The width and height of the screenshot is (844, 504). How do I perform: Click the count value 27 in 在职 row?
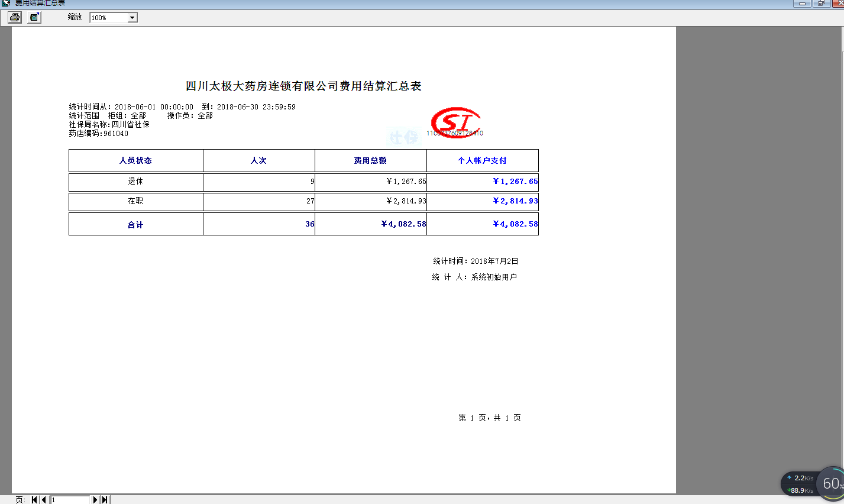click(311, 201)
